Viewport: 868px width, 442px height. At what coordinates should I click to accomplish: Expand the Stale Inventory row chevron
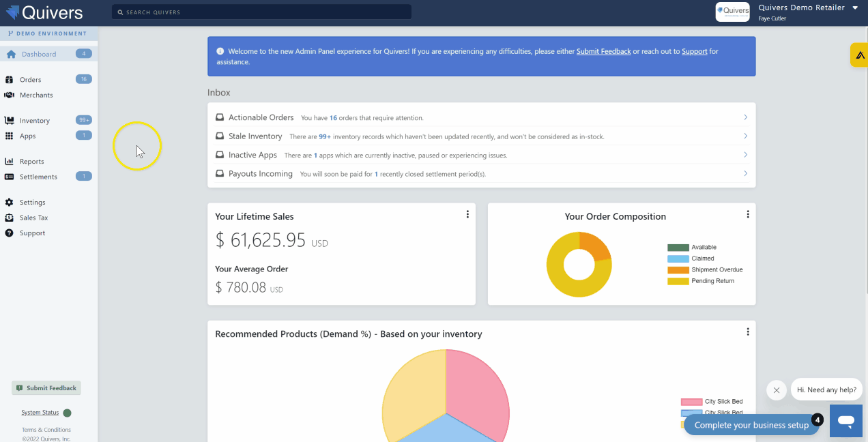coord(746,136)
